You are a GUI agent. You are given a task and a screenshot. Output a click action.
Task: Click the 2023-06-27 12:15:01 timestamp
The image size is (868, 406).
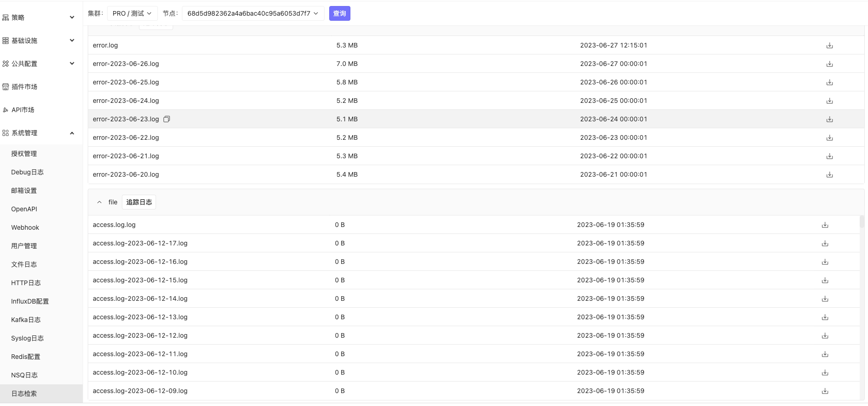tap(614, 45)
